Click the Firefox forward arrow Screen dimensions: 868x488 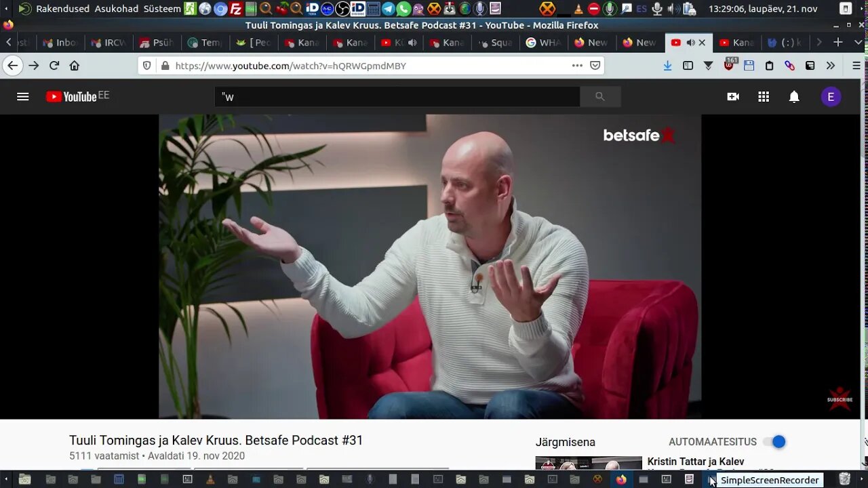click(34, 66)
